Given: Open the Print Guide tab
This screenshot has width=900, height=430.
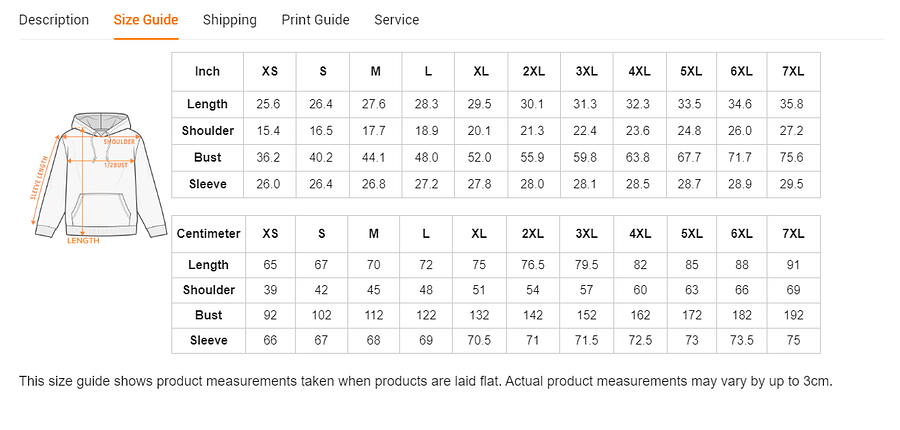Looking at the screenshot, I should [315, 20].
